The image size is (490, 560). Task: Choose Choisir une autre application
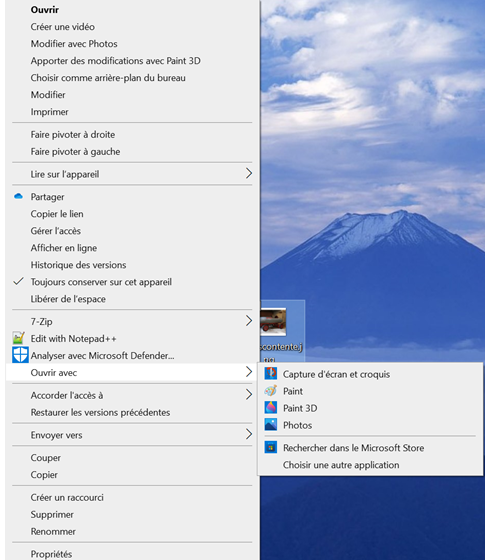pos(371,465)
